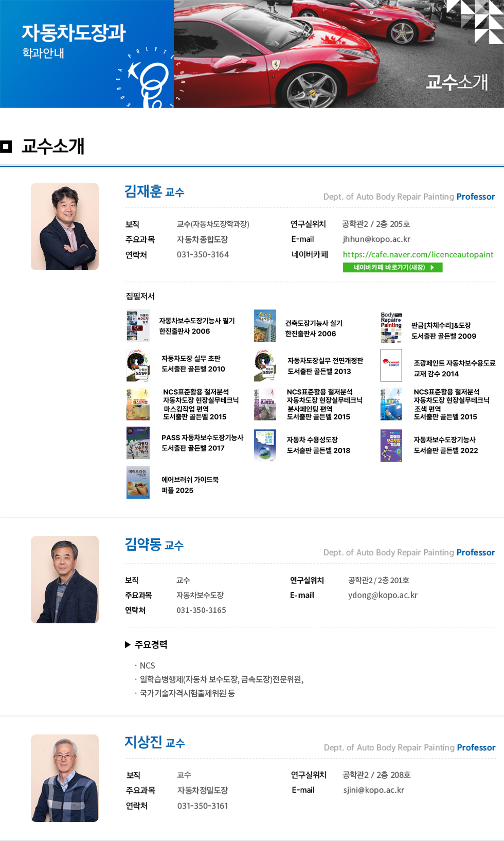Click professor 김재훈's profile photo
This screenshot has height=841, width=504.
(x=65, y=226)
